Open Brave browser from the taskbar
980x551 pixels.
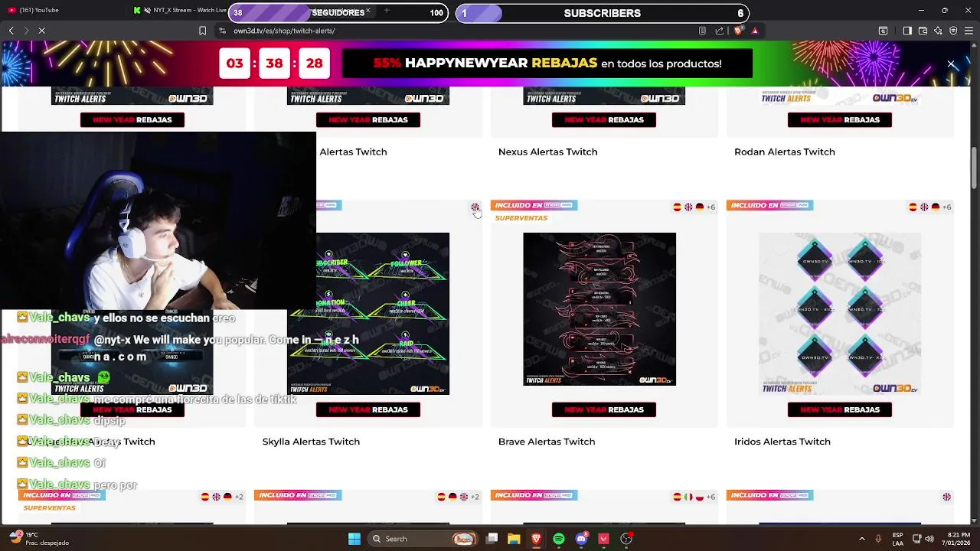tap(536, 539)
